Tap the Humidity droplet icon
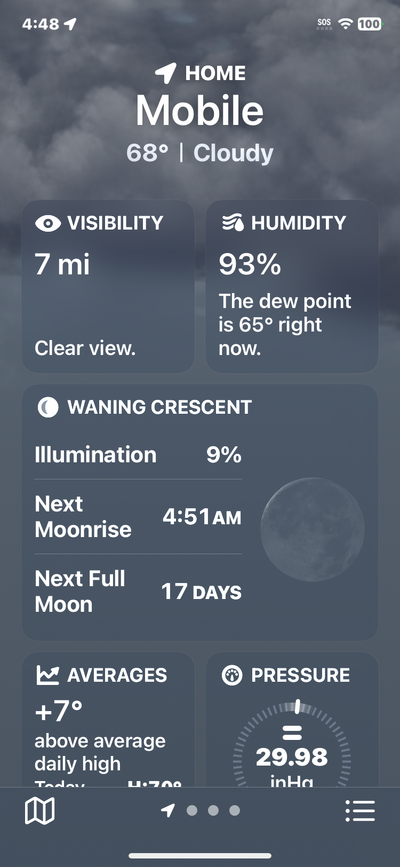The image size is (400, 867). 232,223
